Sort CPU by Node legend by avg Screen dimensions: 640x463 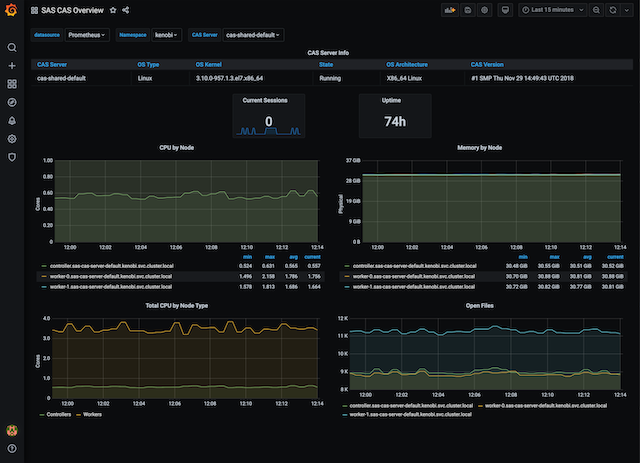pos(293,257)
